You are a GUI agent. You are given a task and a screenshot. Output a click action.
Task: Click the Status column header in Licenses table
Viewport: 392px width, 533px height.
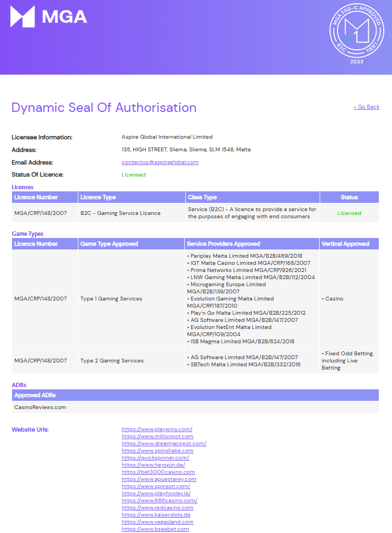tap(349, 197)
